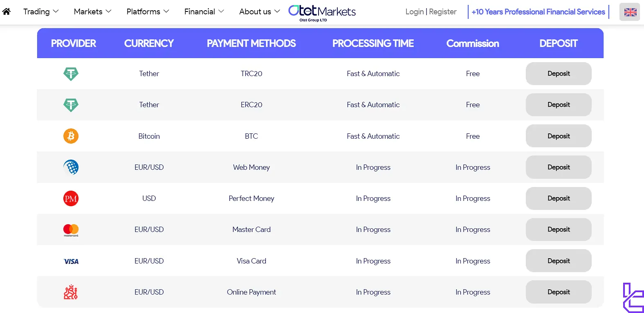Open the Financial menu
The height and width of the screenshot is (313, 644).
pos(204,11)
